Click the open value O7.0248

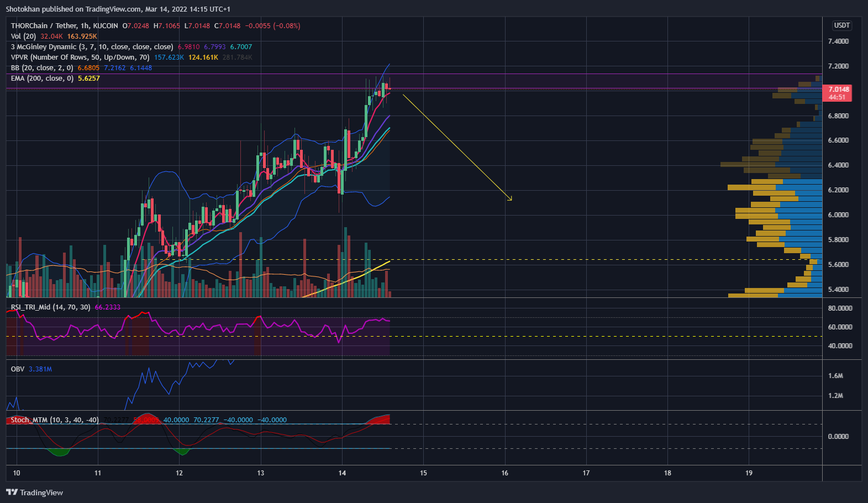point(136,26)
